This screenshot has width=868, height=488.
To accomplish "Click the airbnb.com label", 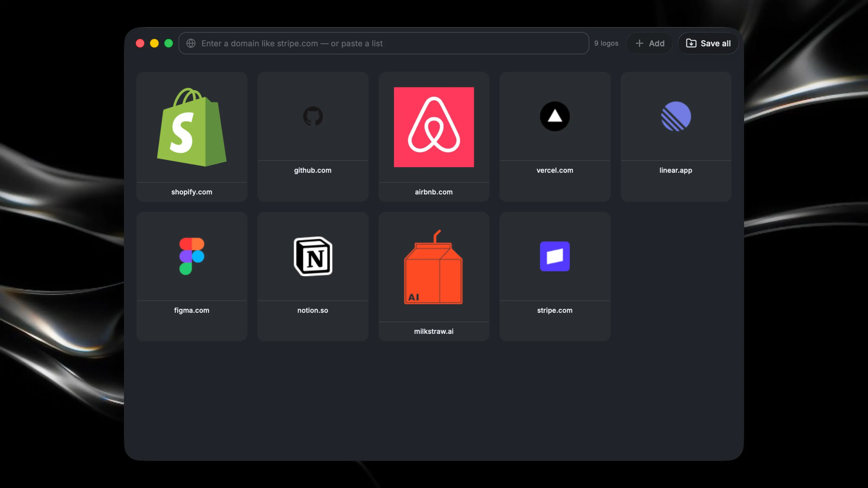I will [434, 192].
